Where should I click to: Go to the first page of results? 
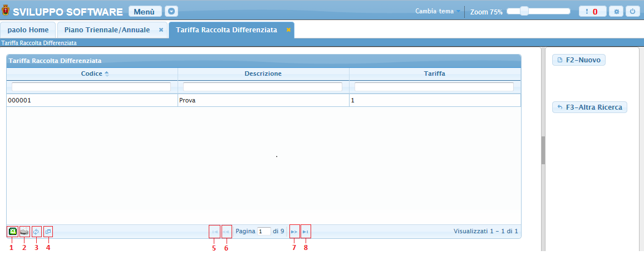pos(214,231)
